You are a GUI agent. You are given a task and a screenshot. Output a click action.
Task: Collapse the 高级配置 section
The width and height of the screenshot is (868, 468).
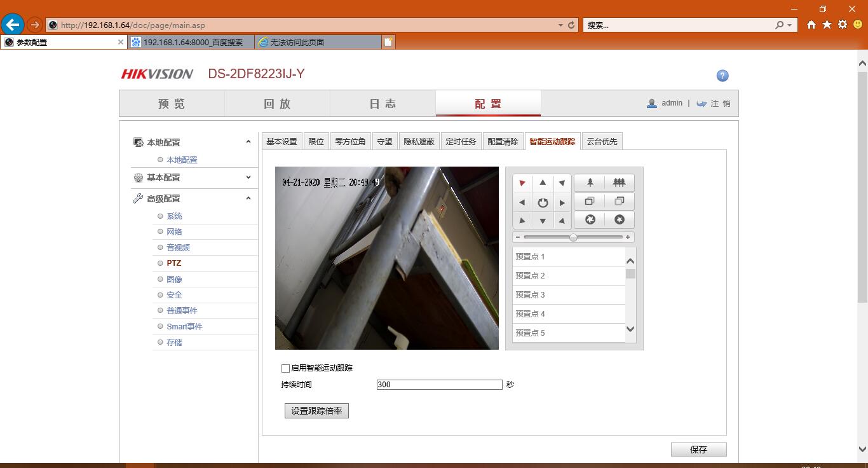click(248, 198)
